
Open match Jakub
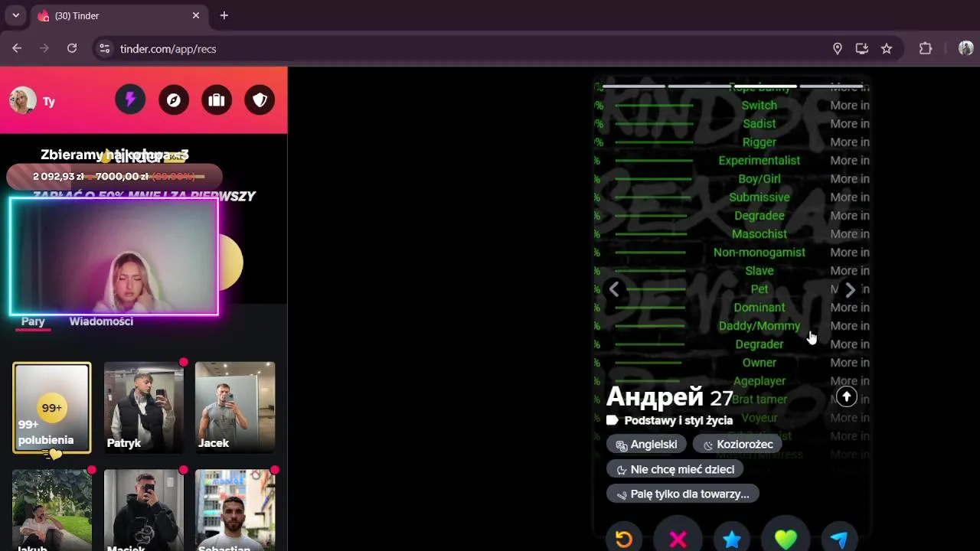pyautogui.click(x=51, y=510)
